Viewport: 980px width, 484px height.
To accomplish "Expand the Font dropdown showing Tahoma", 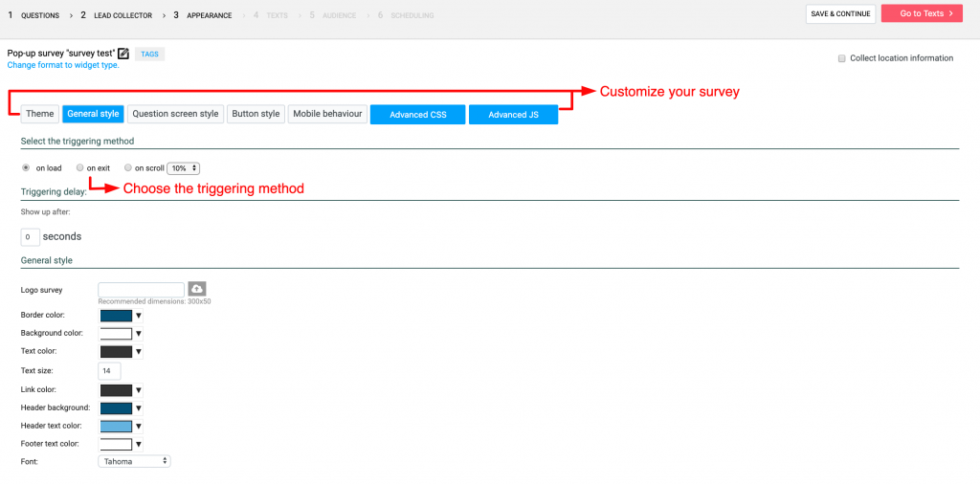I will click(x=134, y=461).
